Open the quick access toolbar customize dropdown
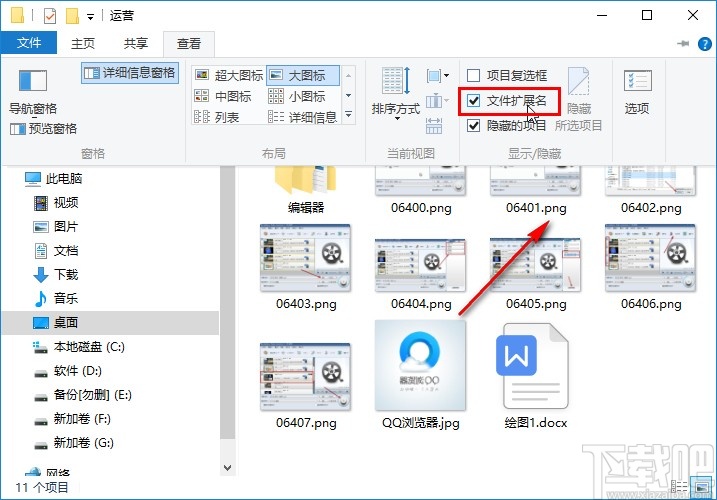 91,17
